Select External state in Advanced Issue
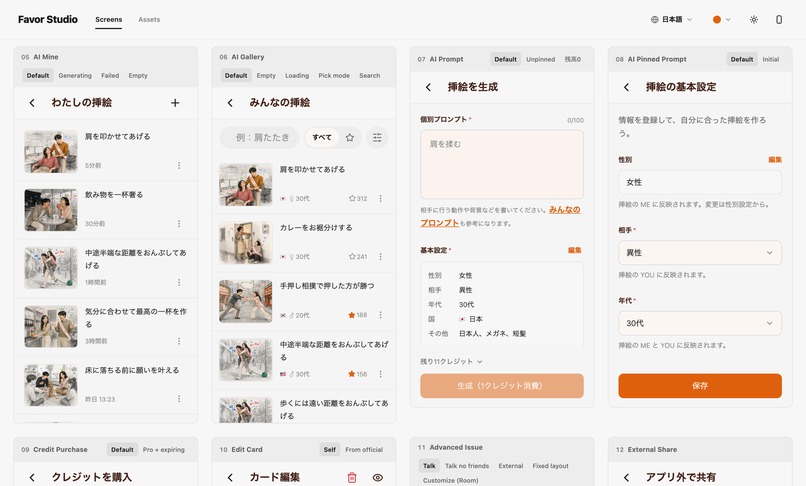Screen dimensions: 806x486 coord(510,466)
